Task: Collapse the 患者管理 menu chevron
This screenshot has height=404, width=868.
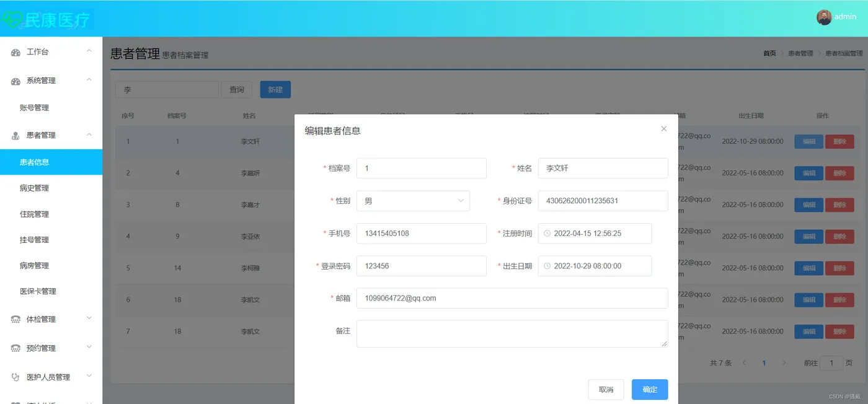Action: tap(89, 134)
